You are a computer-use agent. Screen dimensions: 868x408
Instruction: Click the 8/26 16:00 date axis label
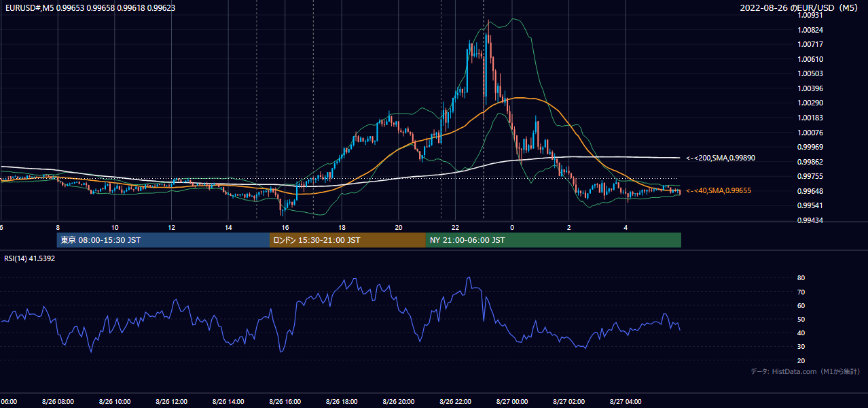tap(285, 402)
